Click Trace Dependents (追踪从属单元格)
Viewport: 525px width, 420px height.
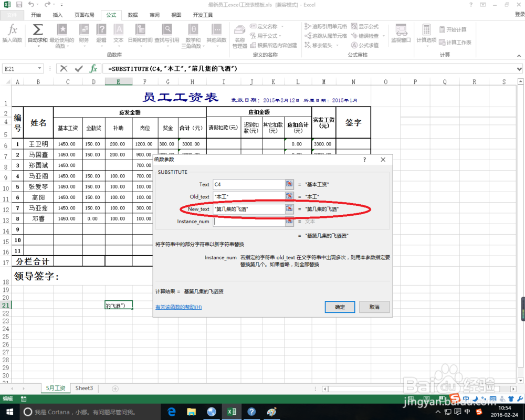click(x=325, y=36)
